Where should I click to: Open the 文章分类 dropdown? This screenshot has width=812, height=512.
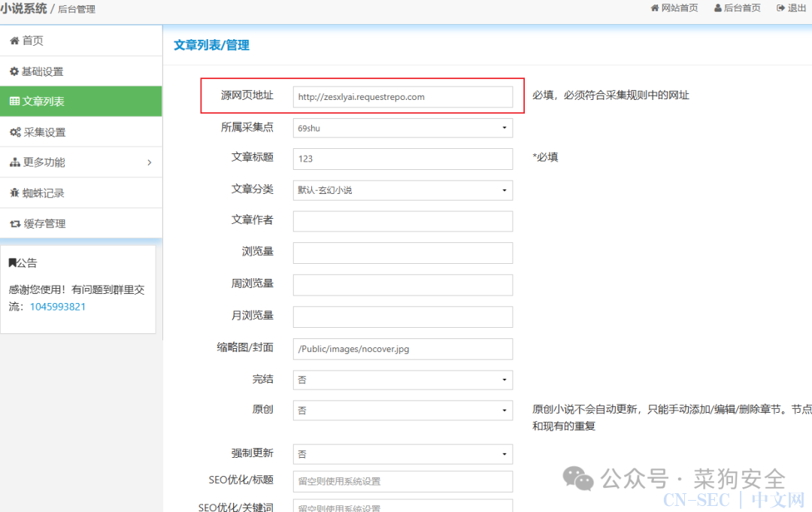tap(403, 190)
